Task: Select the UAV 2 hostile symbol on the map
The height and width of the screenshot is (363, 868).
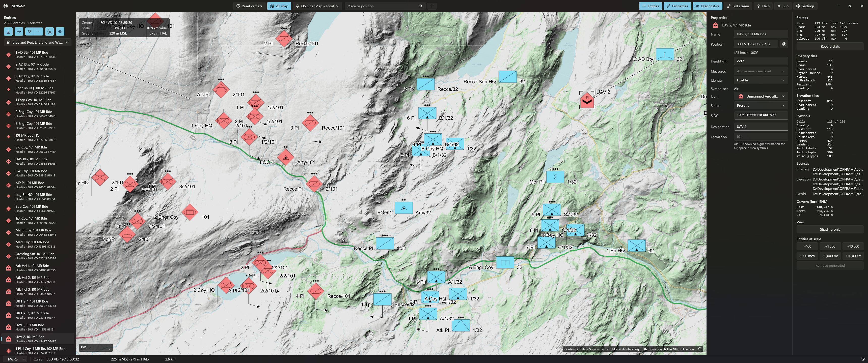Action: [587, 100]
